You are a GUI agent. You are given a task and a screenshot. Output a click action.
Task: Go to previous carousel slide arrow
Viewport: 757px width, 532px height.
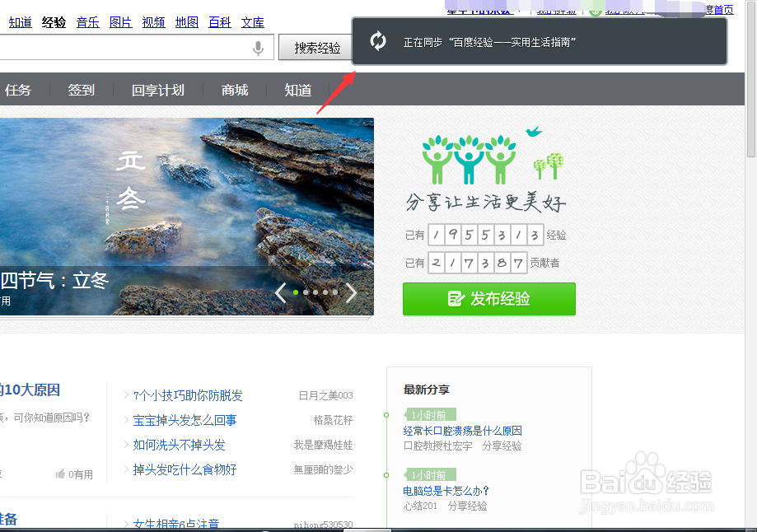[281, 292]
